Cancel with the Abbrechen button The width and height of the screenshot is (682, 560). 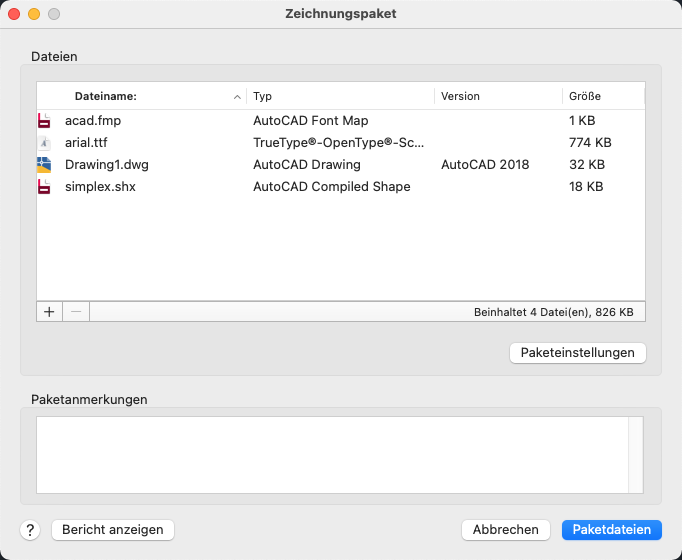coord(506,530)
